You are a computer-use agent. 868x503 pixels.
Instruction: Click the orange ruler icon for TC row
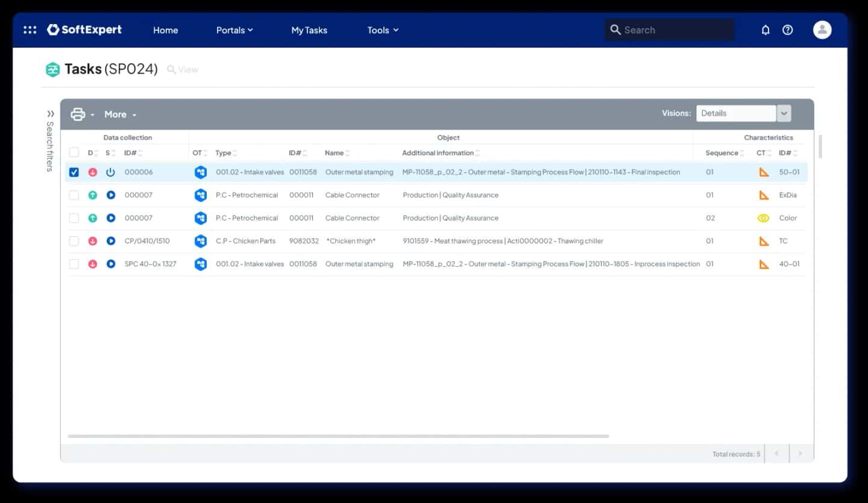click(x=764, y=241)
